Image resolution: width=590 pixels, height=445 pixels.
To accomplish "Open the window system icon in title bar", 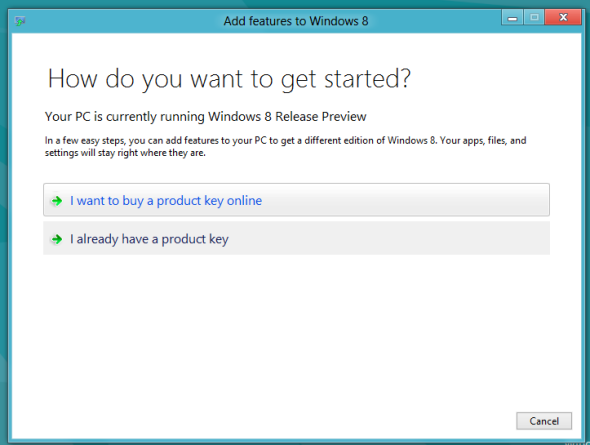I will 20,21.
